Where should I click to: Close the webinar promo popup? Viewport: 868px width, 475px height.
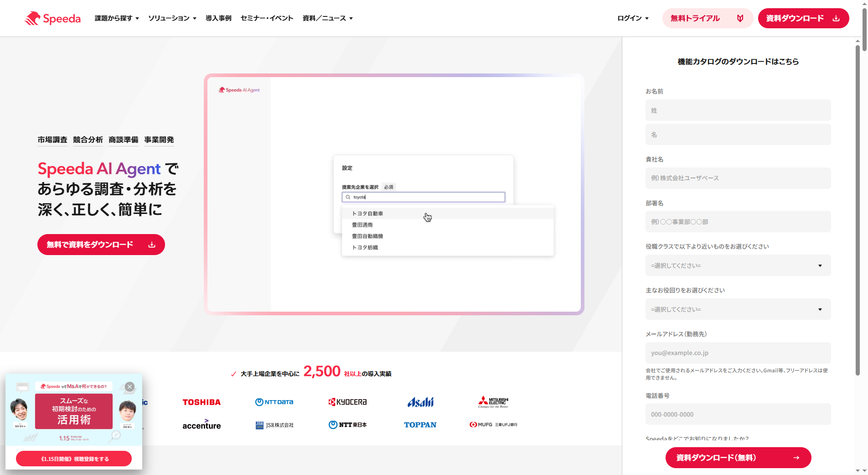(x=130, y=387)
